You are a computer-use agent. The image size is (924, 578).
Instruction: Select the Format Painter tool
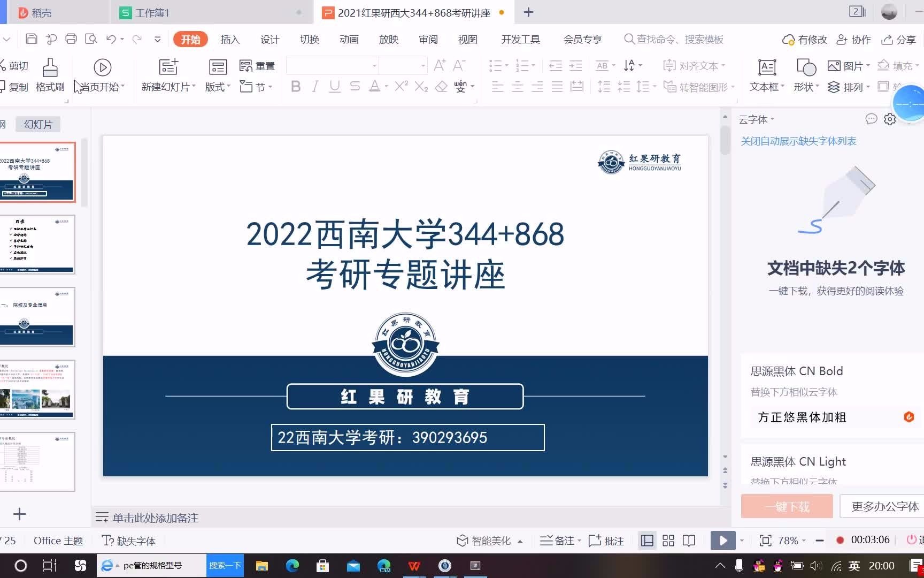click(50, 75)
